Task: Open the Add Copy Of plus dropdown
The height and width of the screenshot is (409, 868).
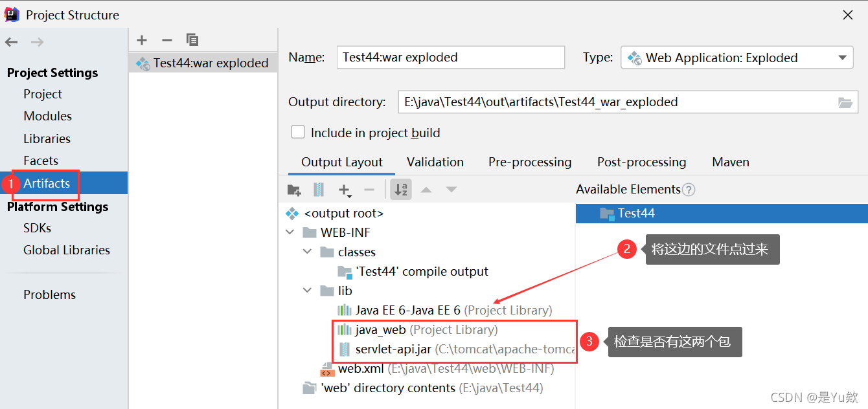Action: click(x=345, y=190)
